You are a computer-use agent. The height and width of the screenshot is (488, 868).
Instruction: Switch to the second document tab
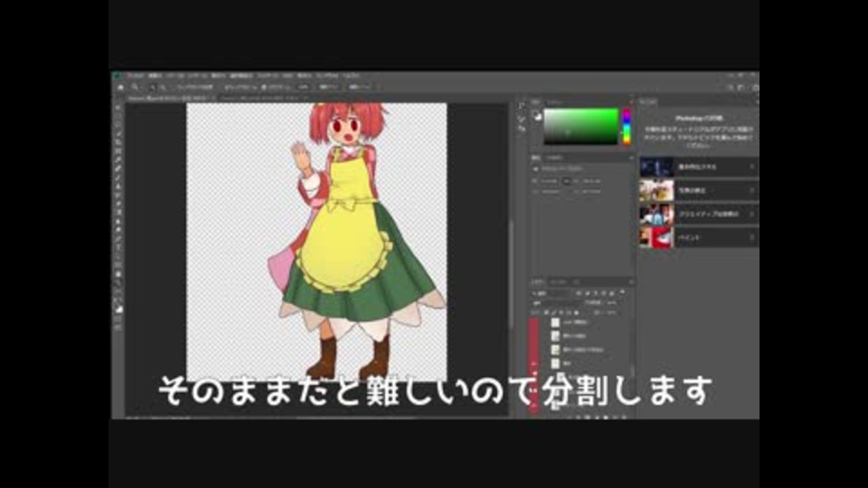point(263,98)
